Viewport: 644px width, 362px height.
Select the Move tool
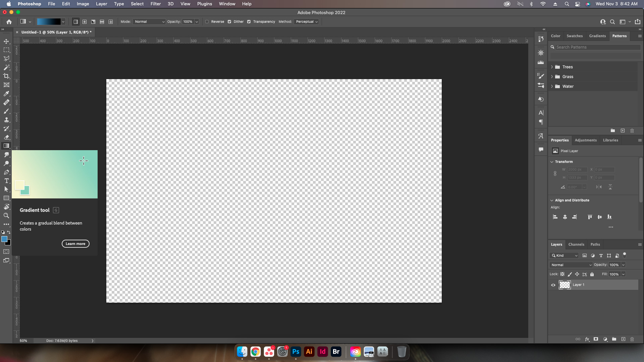(6, 41)
